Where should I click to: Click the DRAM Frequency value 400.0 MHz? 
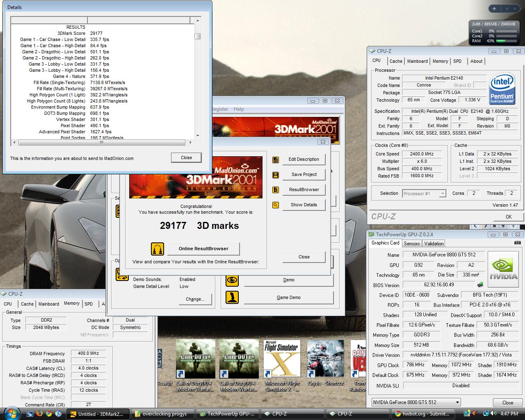[89, 353]
